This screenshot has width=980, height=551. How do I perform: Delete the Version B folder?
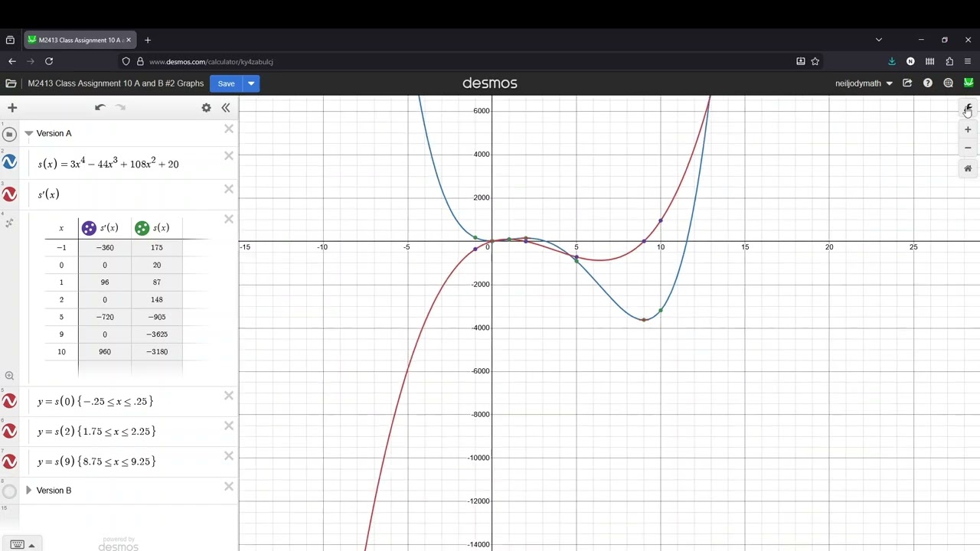tap(229, 486)
